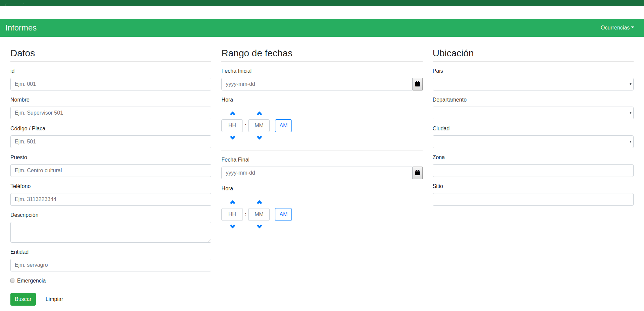Decrease the minutes for Fecha Inicial

click(259, 137)
